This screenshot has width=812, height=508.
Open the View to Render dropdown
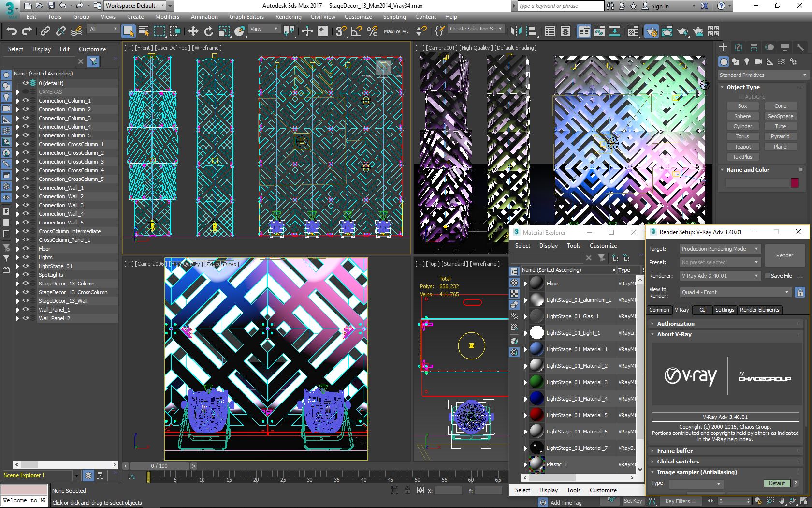[736, 292]
